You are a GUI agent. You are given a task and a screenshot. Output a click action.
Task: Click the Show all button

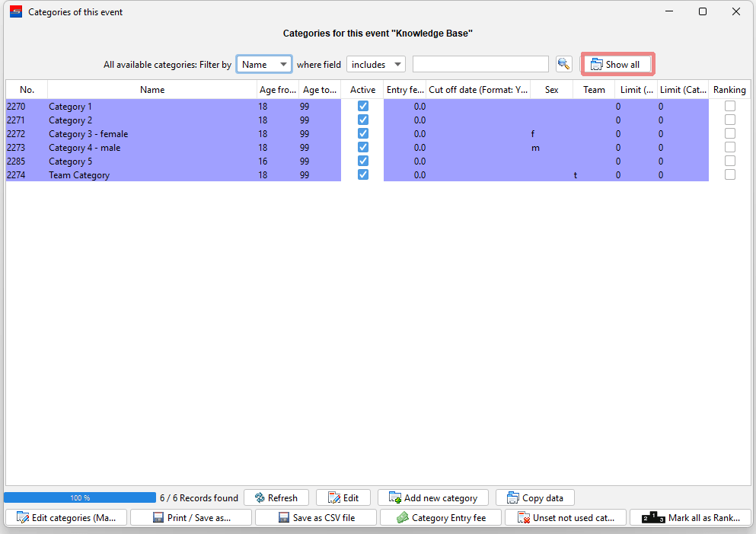pyautogui.click(x=617, y=65)
